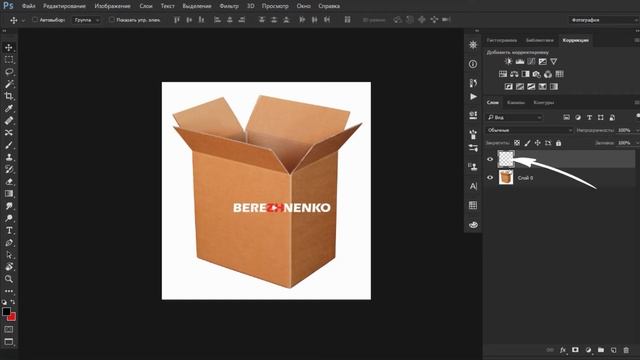Toggle lock transparent pixels icon
Viewport: 640px width, 360px height.
(517, 143)
